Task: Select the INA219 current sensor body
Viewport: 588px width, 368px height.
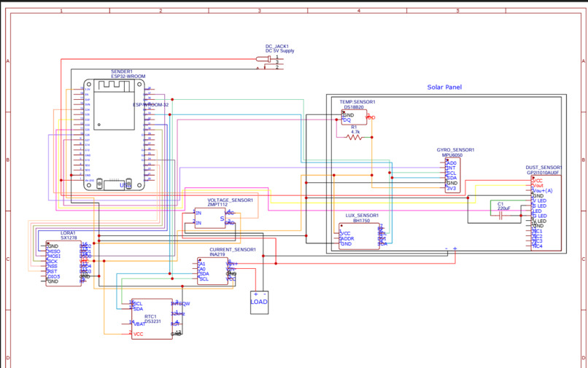Action: [212, 271]
